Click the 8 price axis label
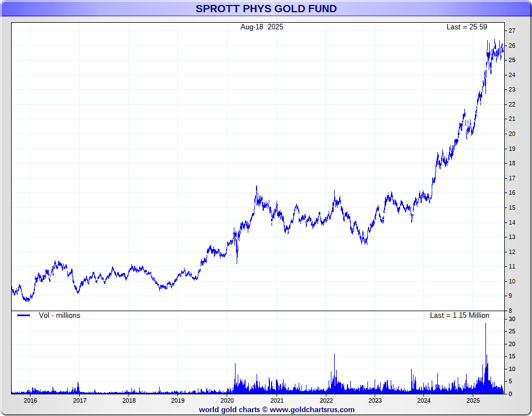532x416 pixels. coord(510,311)
